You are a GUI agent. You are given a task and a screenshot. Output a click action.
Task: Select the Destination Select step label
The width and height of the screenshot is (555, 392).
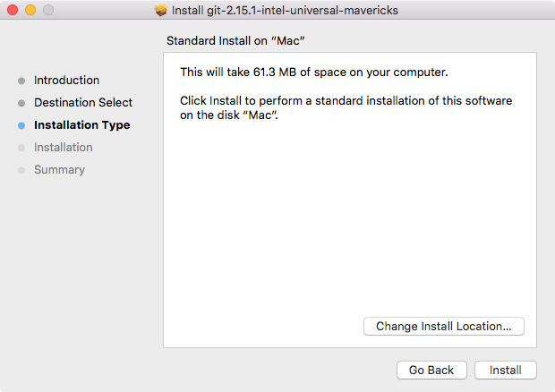[83, 103]
